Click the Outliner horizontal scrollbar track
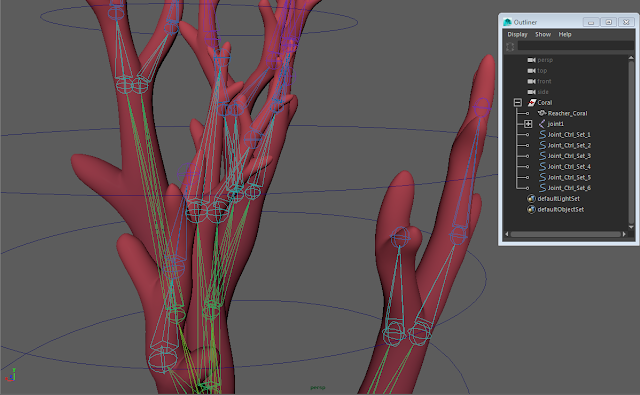Viewport: 640px width, 395px height. 565,234
